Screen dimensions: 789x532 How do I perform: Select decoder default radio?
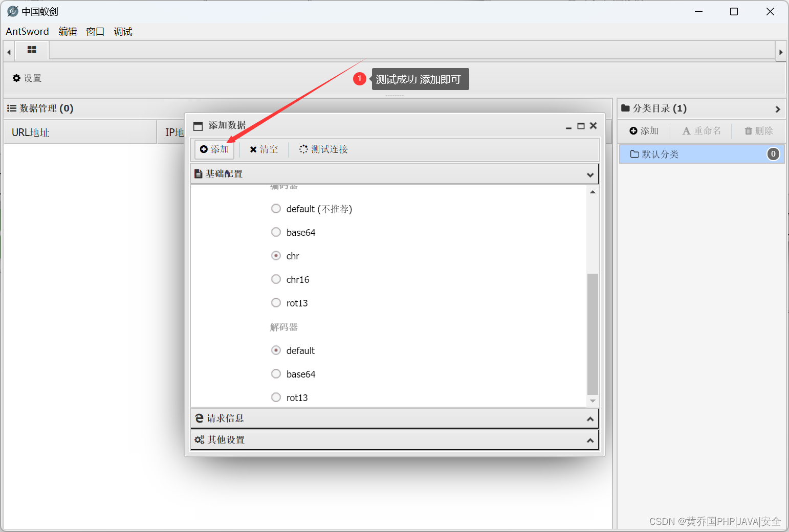276,350
